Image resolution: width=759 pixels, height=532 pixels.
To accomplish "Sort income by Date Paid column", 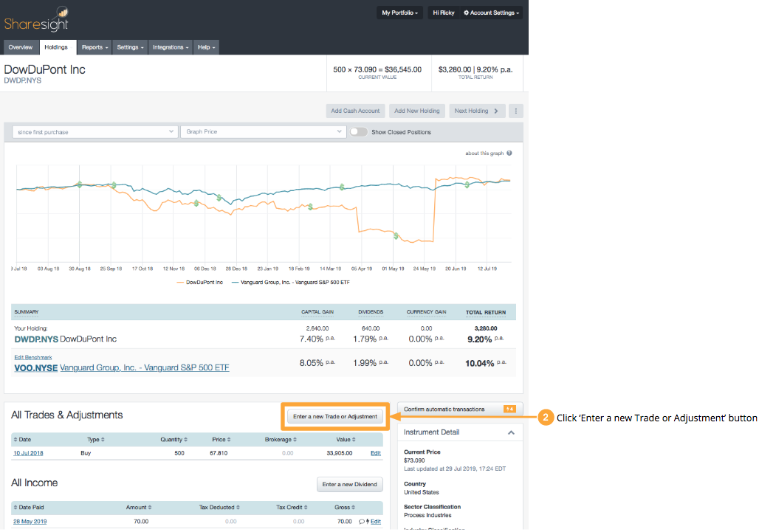I will coord(29,508).
